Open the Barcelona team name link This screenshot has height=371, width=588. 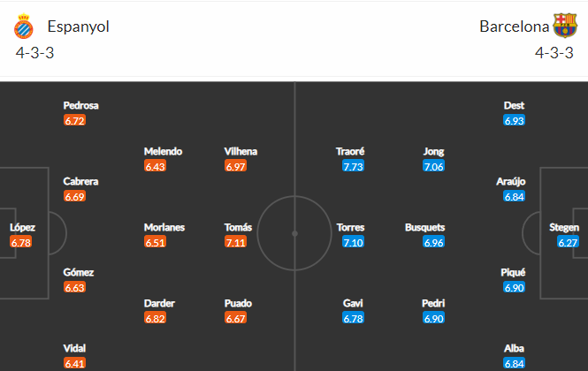[514, 26]
